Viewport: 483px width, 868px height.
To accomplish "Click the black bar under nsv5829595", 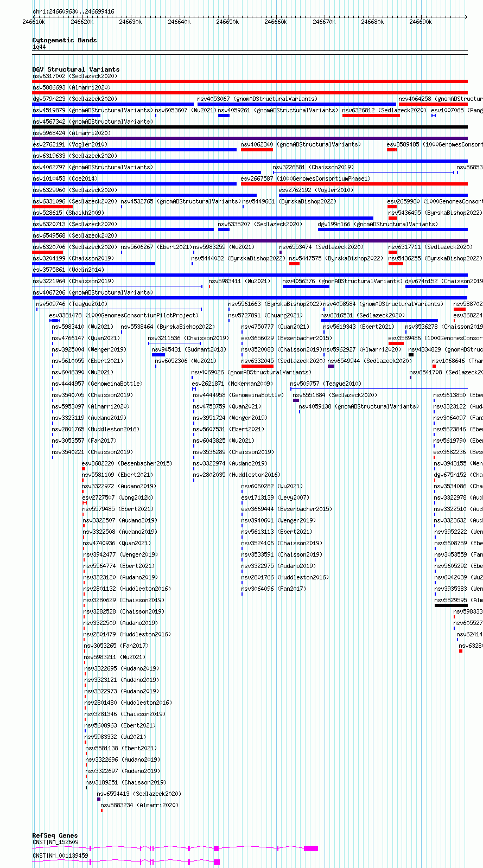I will (x=451, y=605).
